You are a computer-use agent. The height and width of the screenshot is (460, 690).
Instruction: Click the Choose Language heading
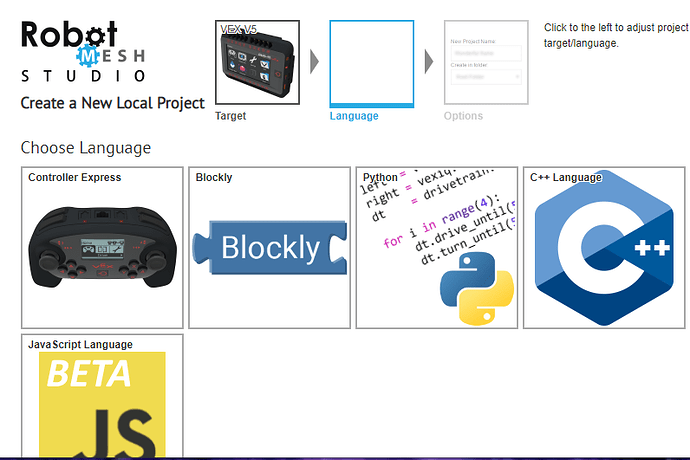tap(86, 148)
